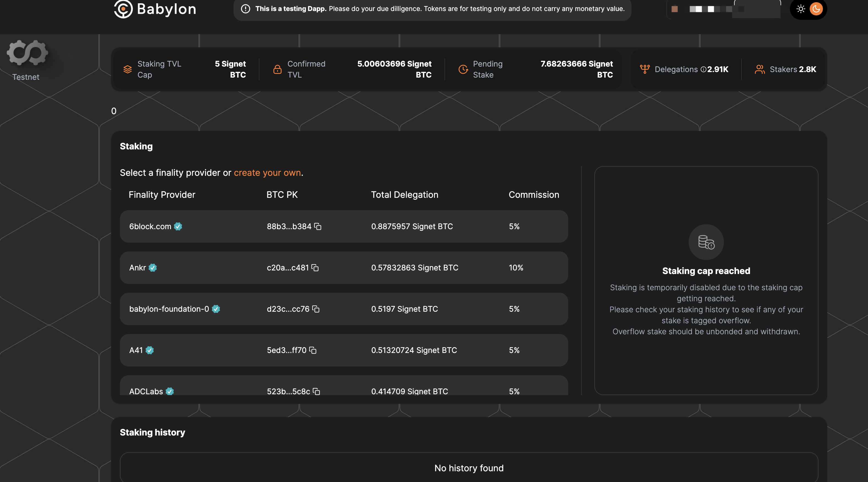
Task: Select the ADCLabs provider name
Action: (x=146, y=391)
